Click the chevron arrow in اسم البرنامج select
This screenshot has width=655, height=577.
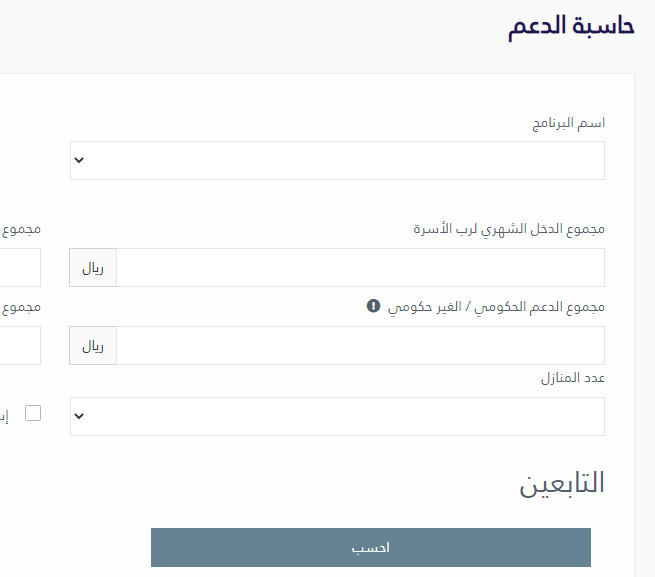pos(79,160)
